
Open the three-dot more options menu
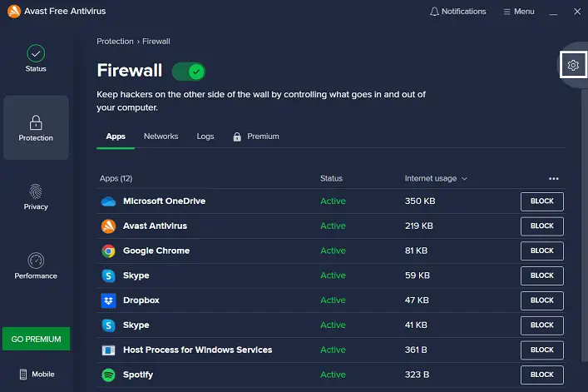(554, 179)
